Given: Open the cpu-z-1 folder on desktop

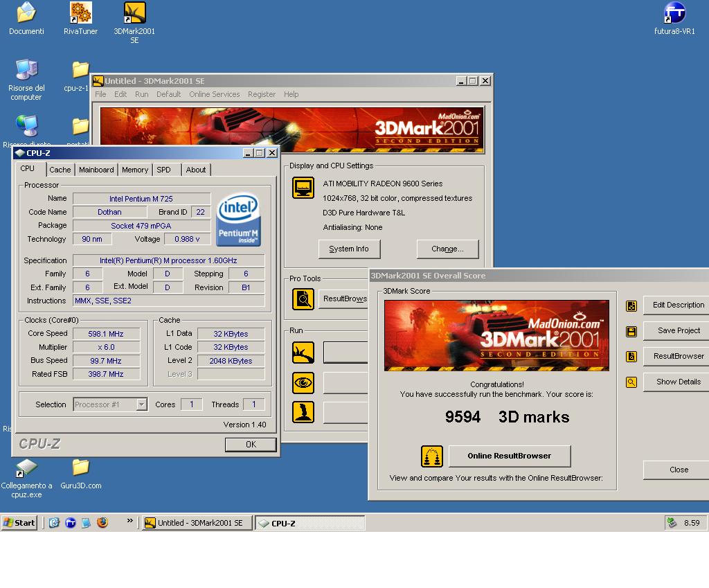Looking at the screenshot, I should (x=80, y=70).
